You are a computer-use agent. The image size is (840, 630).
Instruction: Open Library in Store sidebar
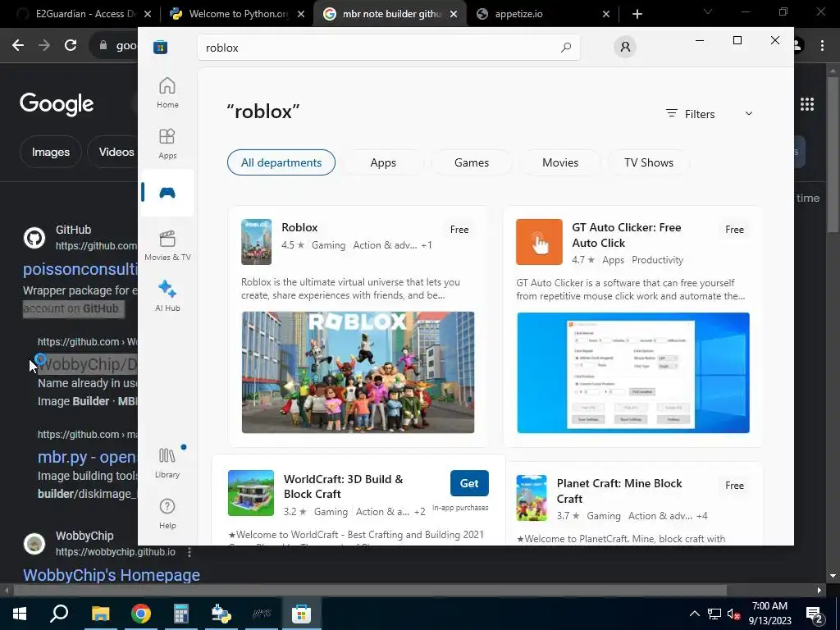(x=167, y=463)
